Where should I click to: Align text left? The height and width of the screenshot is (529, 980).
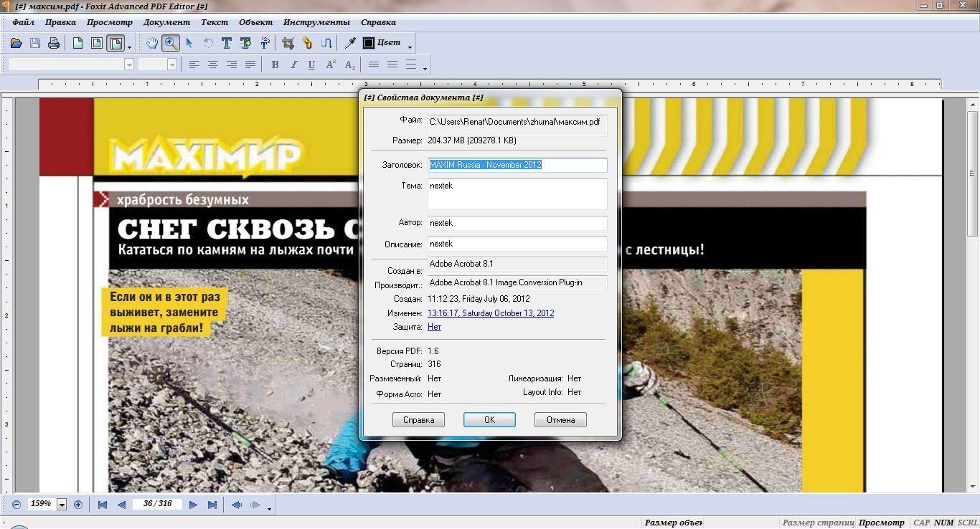coord(194,65)
